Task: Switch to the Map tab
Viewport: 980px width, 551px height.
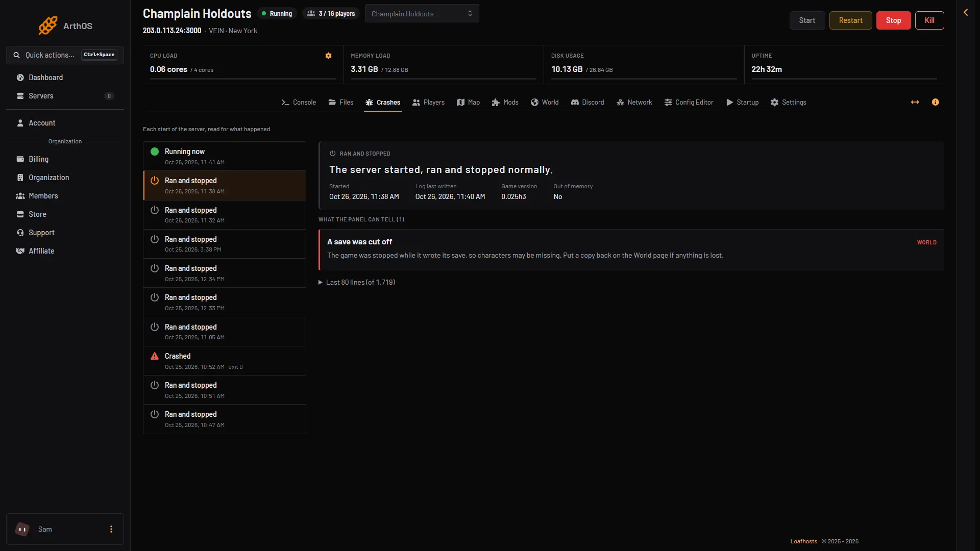Action: [x=468, y=103]
